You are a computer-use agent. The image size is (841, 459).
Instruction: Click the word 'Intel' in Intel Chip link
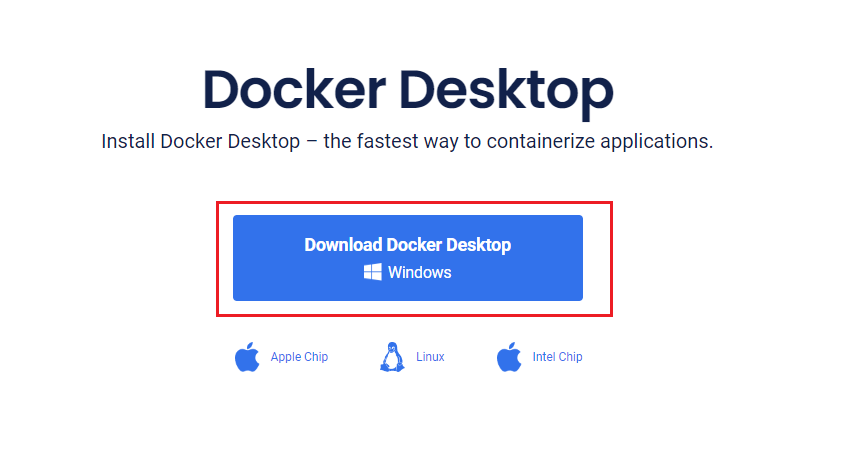point(544,357)
